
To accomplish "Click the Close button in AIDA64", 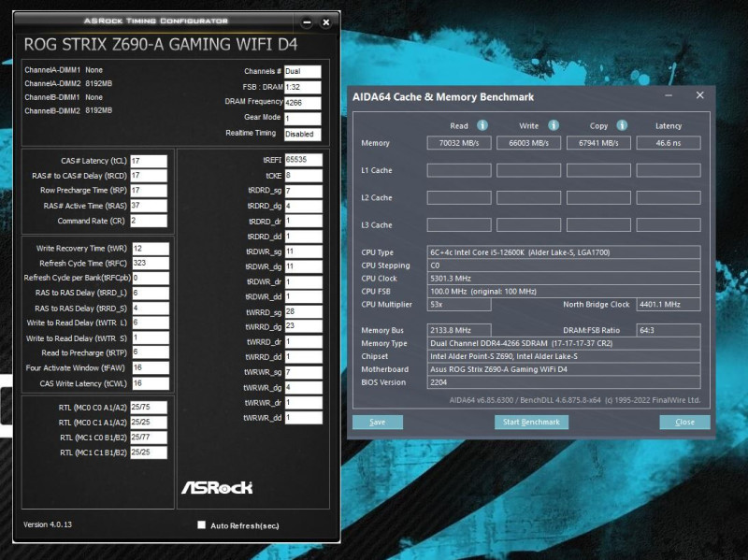I will tap(684, 423).
